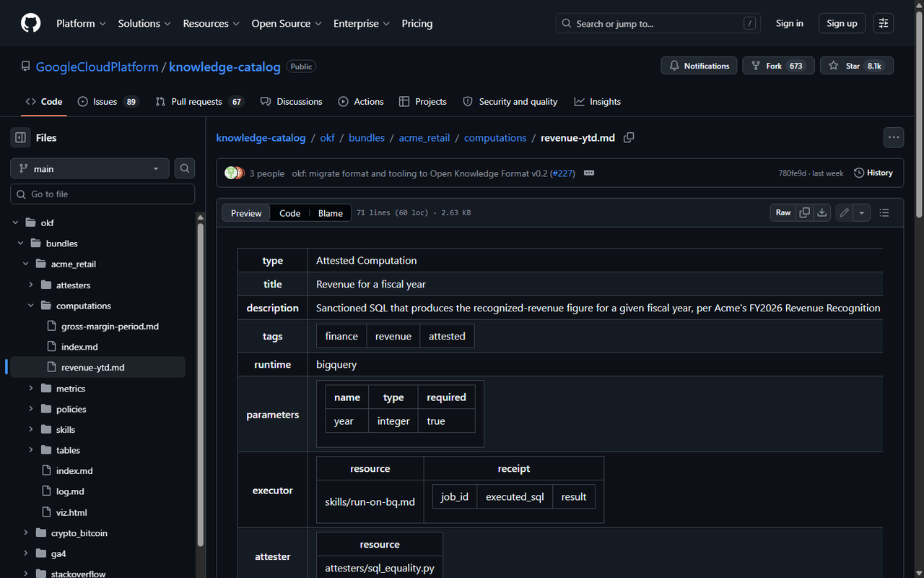
Task: Open the gross-margin-period.md file
Action: point(110,327)
